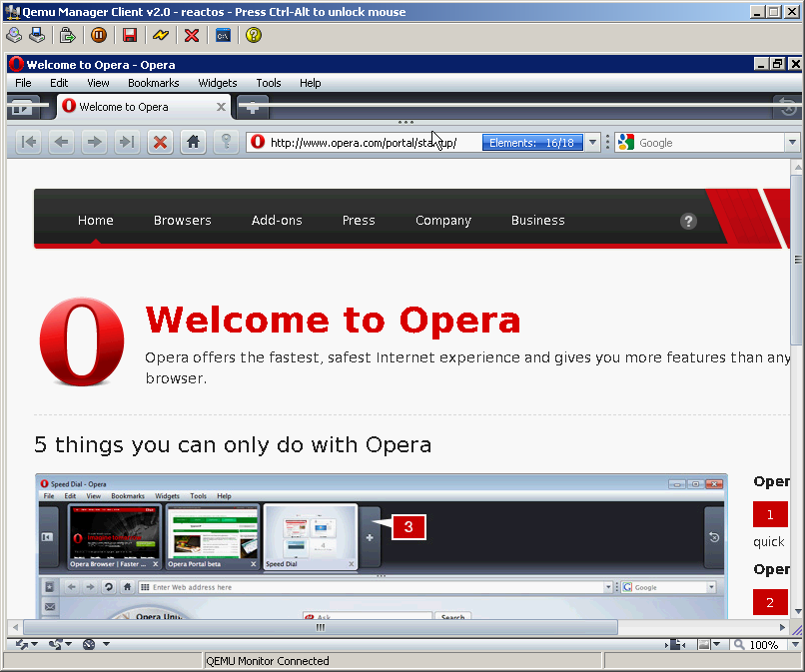The width and height of the screenshot is (805, 672).
Task: Click the red floppy save-state icon
Action: pyautogui.click(x=130, y=35)
